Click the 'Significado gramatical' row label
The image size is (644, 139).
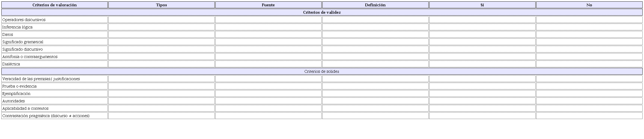[x=23, y=42]
